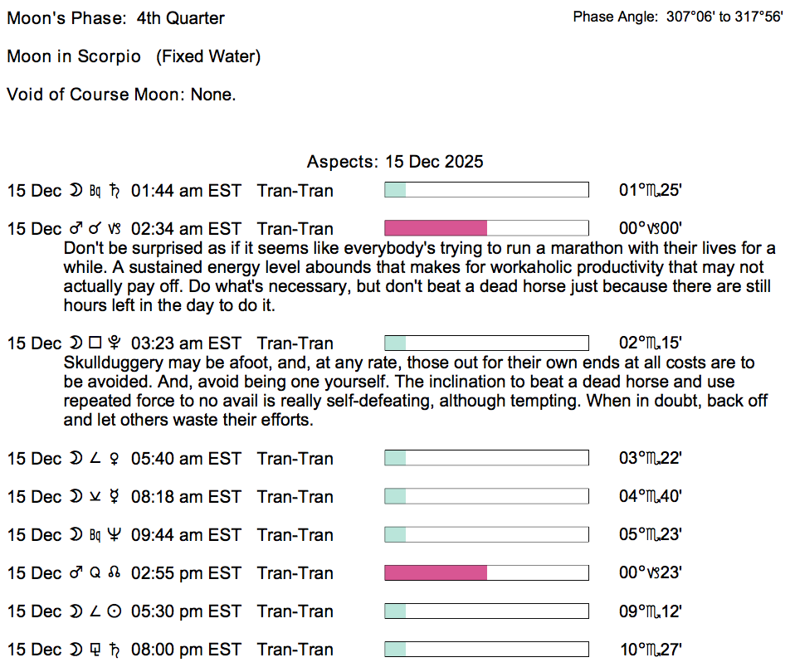795x672 pixels.
Task: Click the Capricorn glyph in the 02:34 am row
Action: pos(115,229)
